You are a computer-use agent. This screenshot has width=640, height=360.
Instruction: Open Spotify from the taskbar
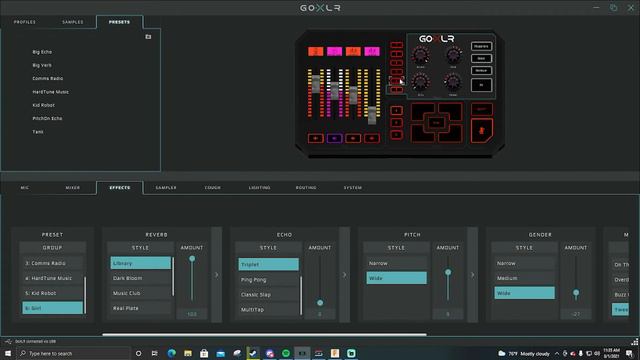coord(286,353)
